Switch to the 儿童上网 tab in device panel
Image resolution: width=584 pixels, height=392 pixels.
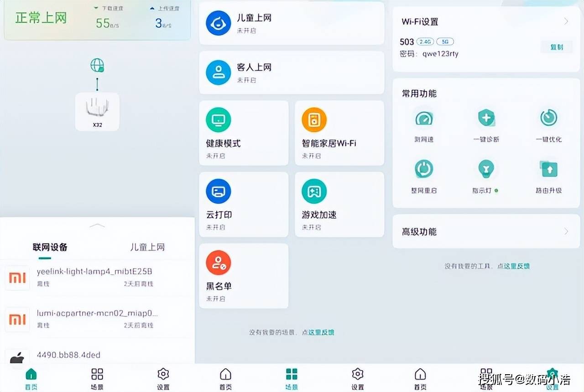pyautogui.click(x=147, y=248)
